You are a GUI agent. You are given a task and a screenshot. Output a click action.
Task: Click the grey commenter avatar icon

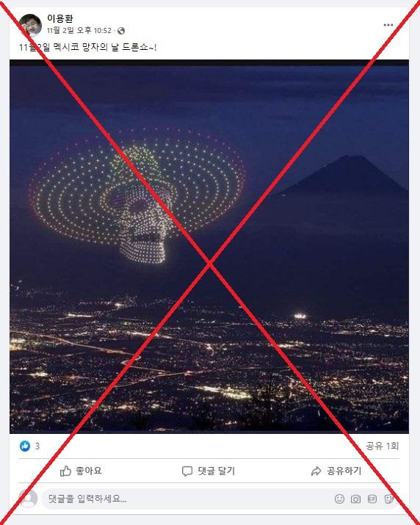[28, 499]
